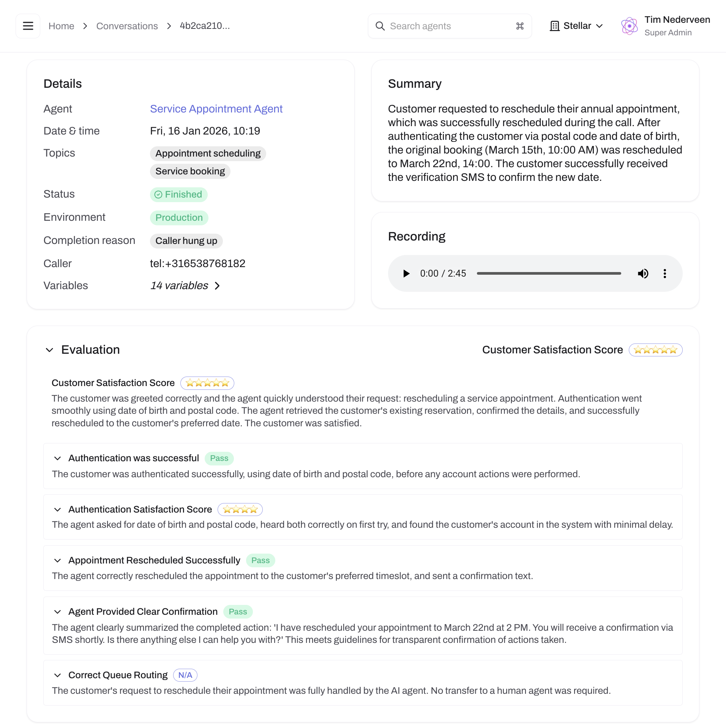Click the search magnifier icon
Image resolution: width=726 pixels, height=728 pixels.
[380, 26]
